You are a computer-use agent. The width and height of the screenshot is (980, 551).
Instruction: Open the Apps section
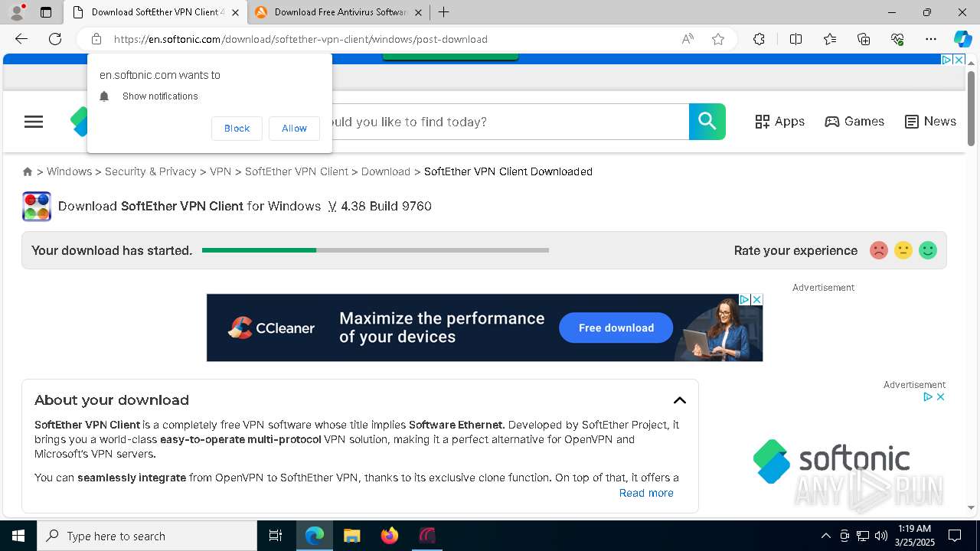tap(779, 122)
